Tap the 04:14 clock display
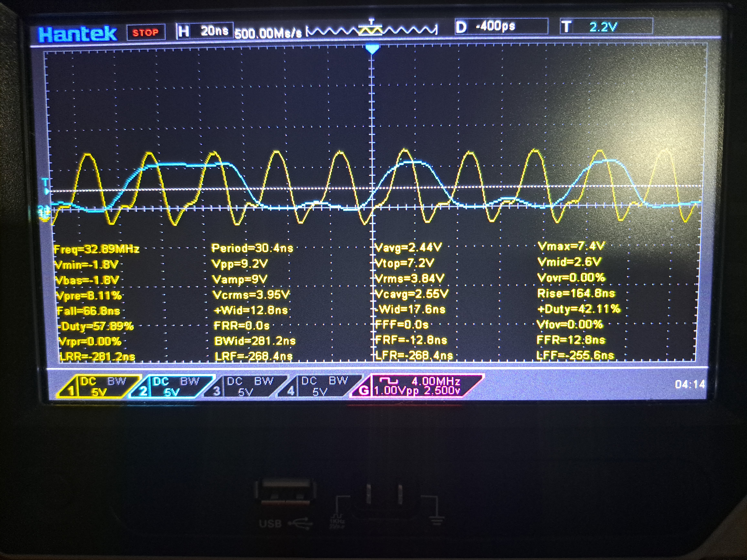 [x=690, y=384]
